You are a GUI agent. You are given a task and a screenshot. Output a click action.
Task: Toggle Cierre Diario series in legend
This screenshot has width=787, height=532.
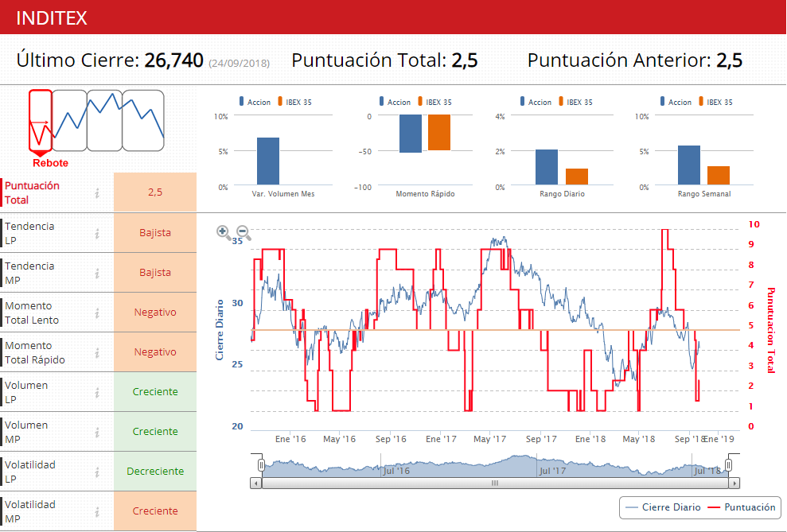click(x=664, y=507)
